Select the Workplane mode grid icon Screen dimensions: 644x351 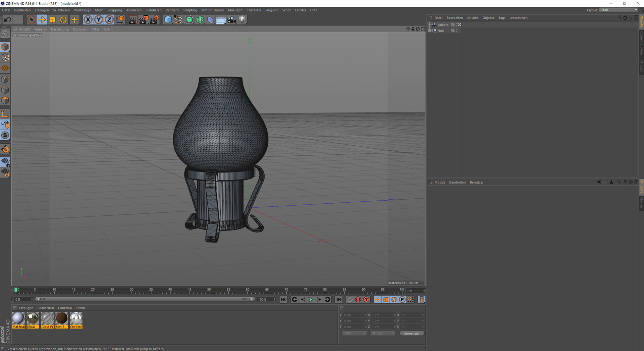[x=5, y=68]
